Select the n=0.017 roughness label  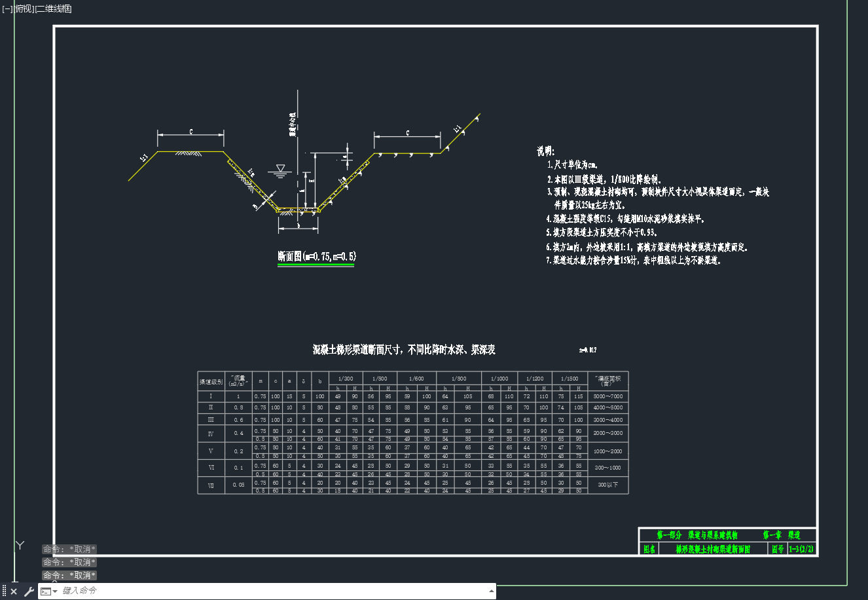tap(588, 350)
